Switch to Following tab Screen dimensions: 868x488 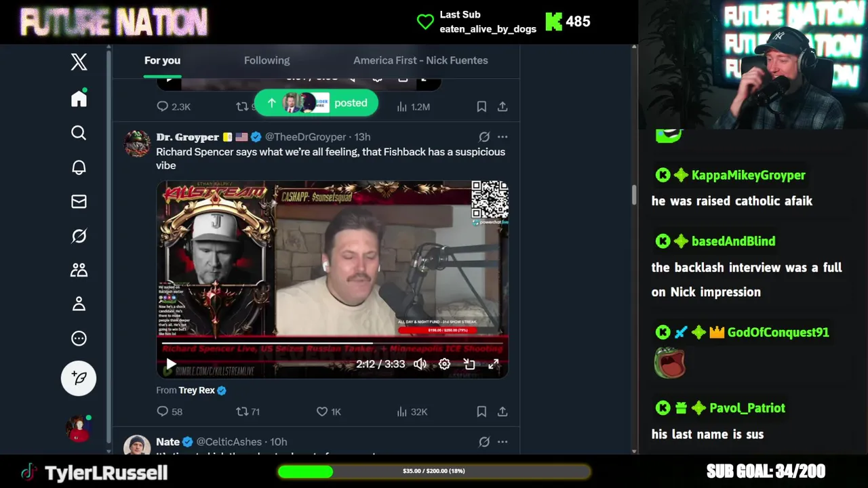pos(267,60)
